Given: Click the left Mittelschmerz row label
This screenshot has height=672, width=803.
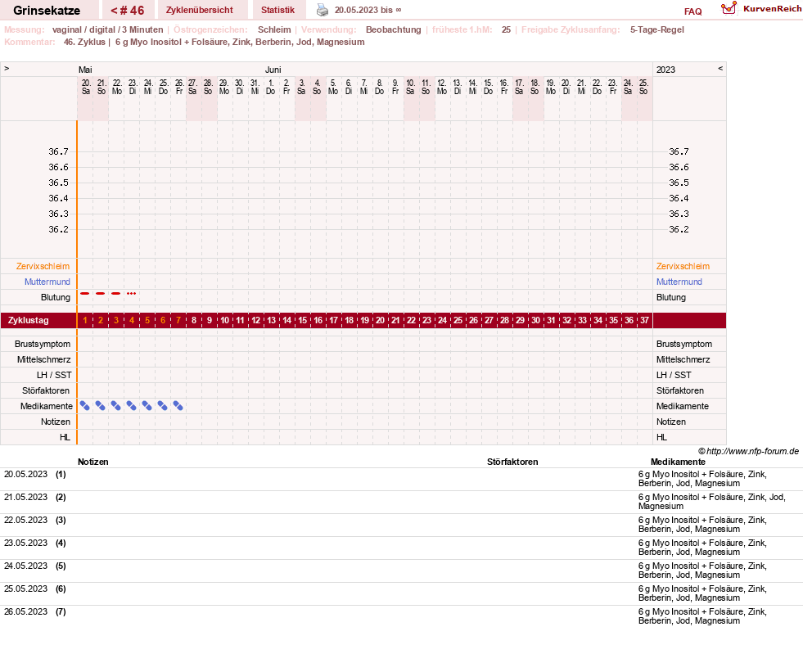Looking at the screenshot, I should point(43,359).
